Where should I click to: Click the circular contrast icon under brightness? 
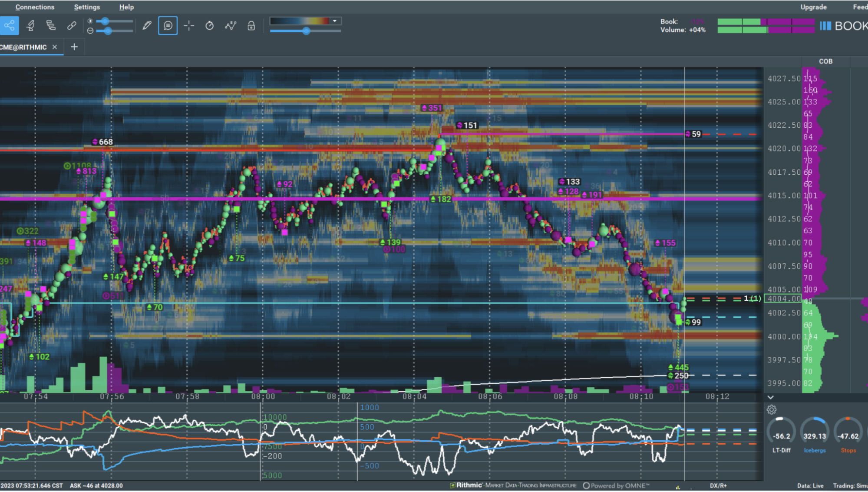point(90,30)
